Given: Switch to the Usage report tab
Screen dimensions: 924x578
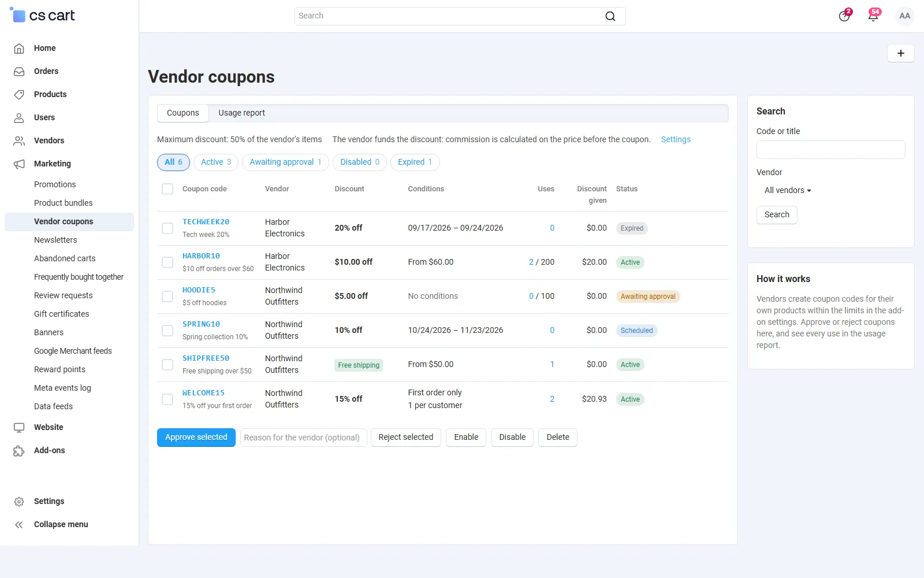Looking at the screenshot, I should pos(241,113).
